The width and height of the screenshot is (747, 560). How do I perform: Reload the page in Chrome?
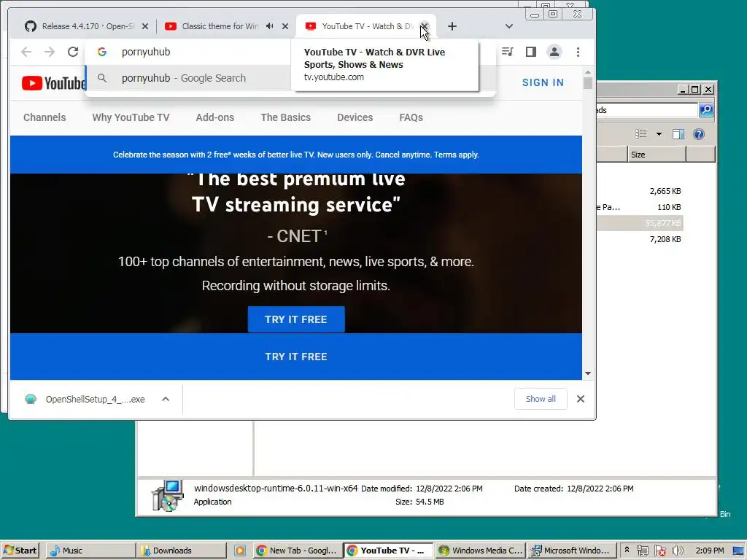pyautogui.click(x=73, y=52)
